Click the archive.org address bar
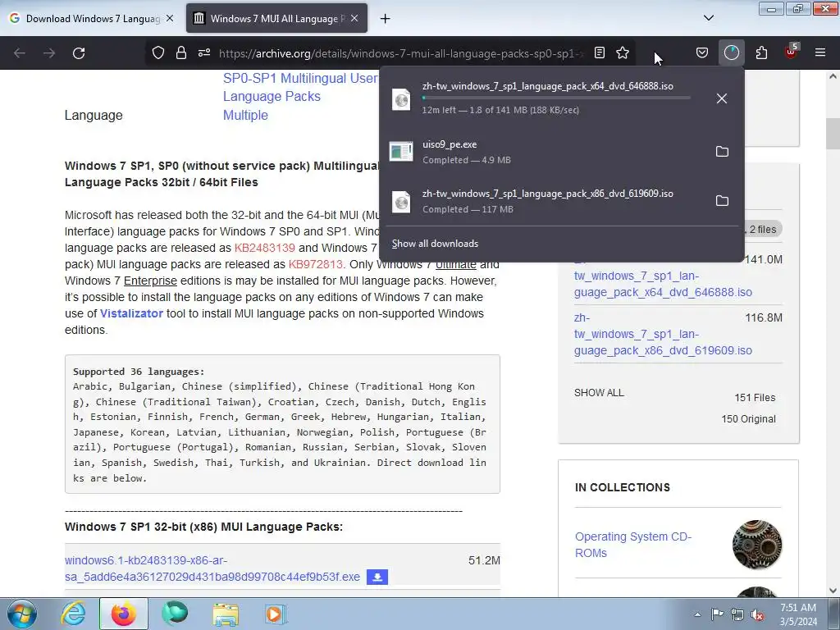 399,53
